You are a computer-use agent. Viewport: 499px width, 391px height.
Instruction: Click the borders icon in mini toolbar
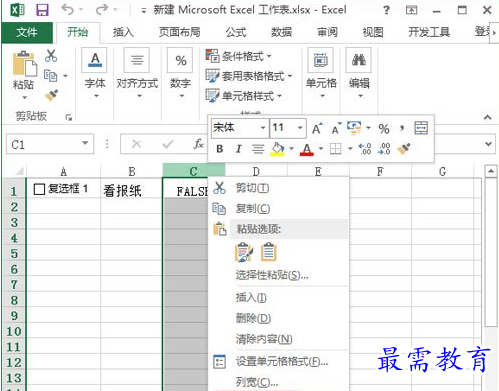335,149
